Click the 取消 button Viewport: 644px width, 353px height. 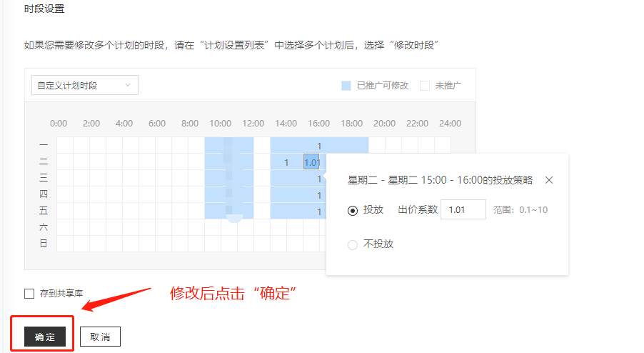pos(100,337)
